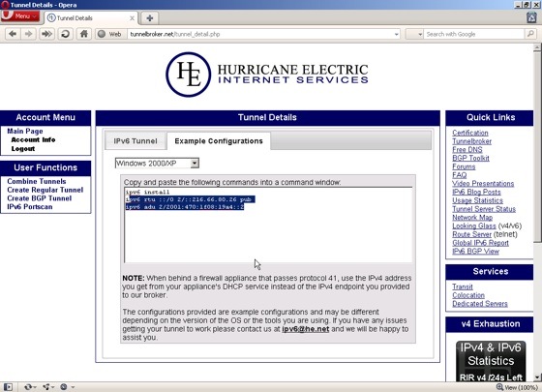Open the IPv6 BGP View link
This screenshot has height=392, width=542.
[x=475, y=252]
